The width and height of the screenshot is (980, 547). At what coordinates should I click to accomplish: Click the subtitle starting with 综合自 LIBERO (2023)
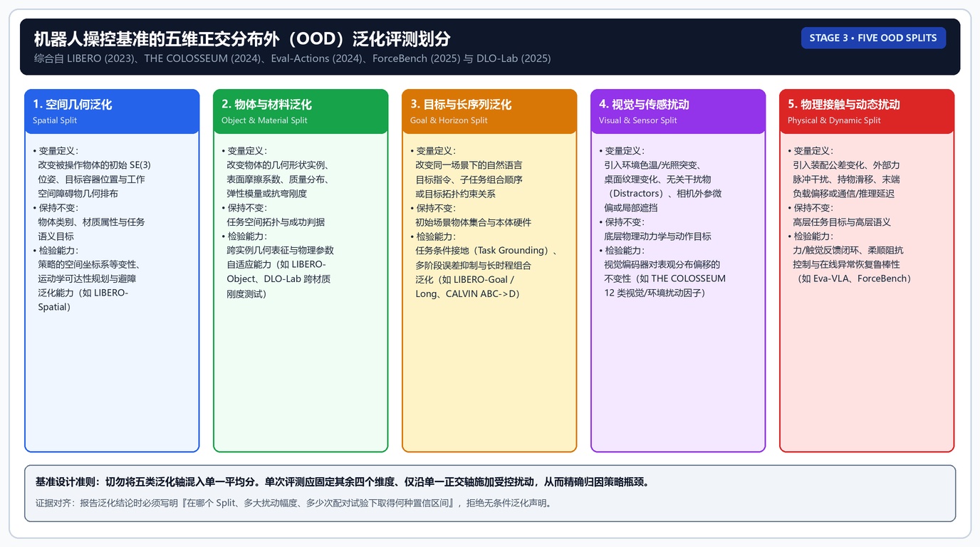292,58
